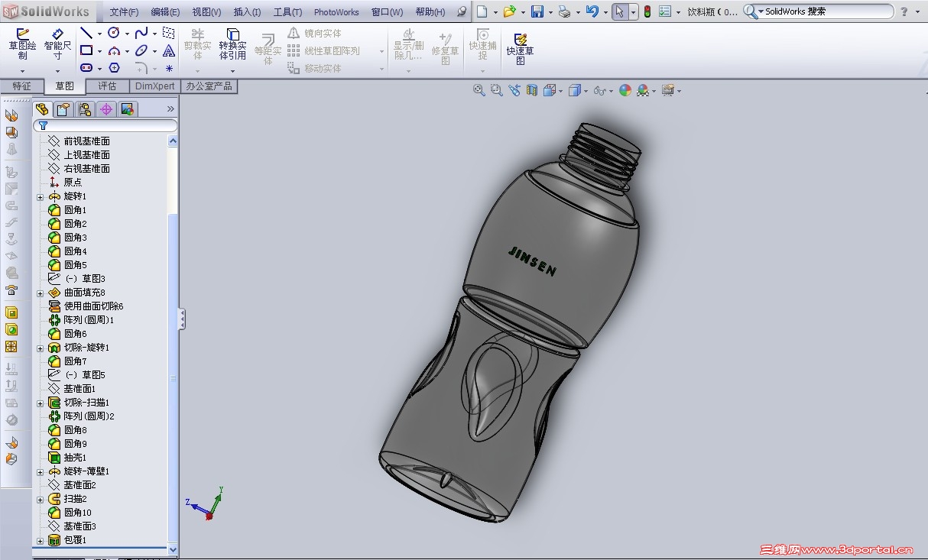Switch to the 特征 tab
The width and height of the screenshot is (928, 560).
21,86
